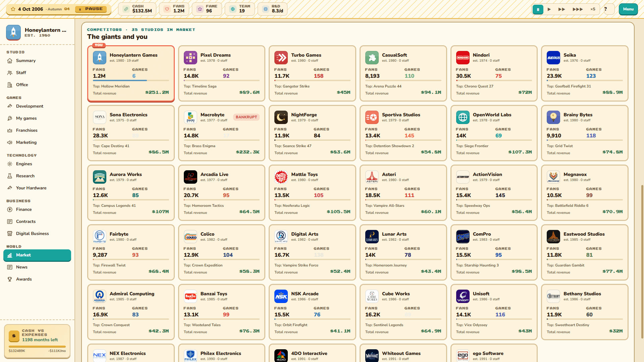The height and width of the screenshot is (362, 644).
Task: Open the Sona Electronics logo
Action: (x=100, y=117)
